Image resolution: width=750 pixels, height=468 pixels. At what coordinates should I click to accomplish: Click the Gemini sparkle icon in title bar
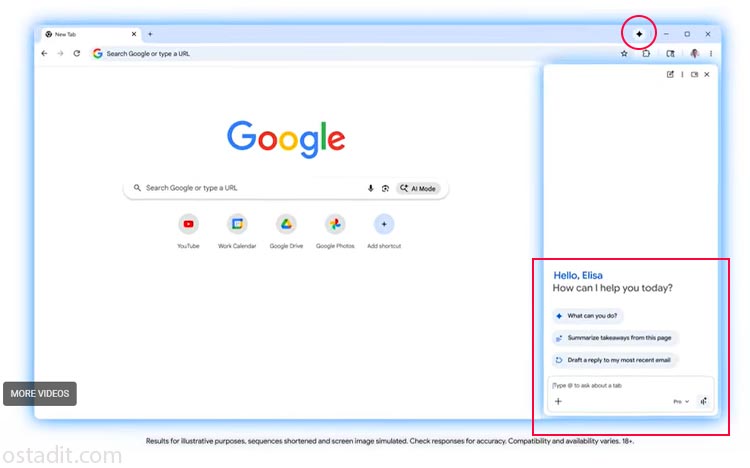(639, 33)
